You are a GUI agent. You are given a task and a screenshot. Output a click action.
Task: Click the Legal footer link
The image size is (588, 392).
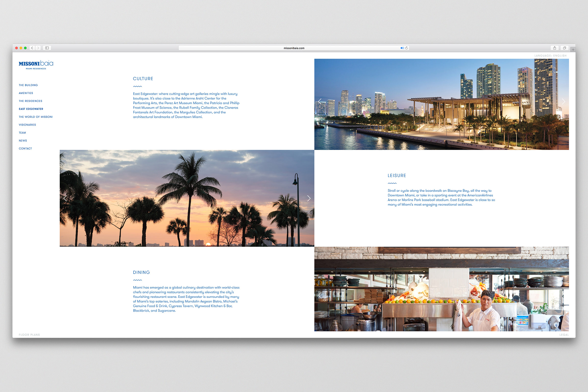pos(564,335)
